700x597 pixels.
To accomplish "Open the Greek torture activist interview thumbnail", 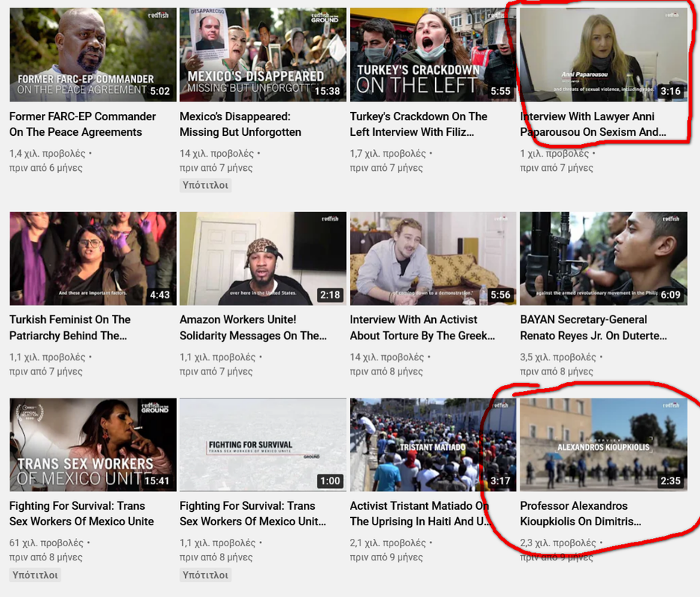I will pyautogui.click(x=433, y=258).
